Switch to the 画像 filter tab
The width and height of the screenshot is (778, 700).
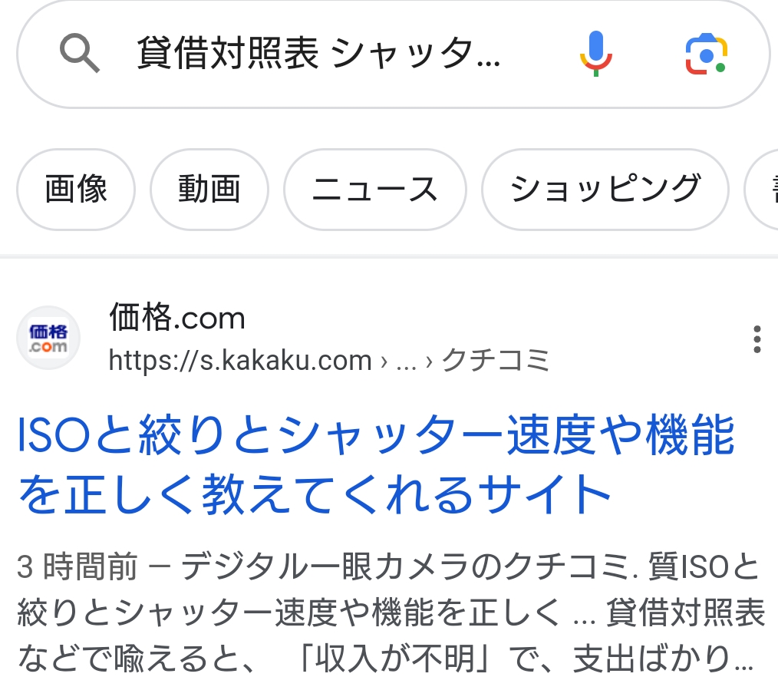coord(76,190)
